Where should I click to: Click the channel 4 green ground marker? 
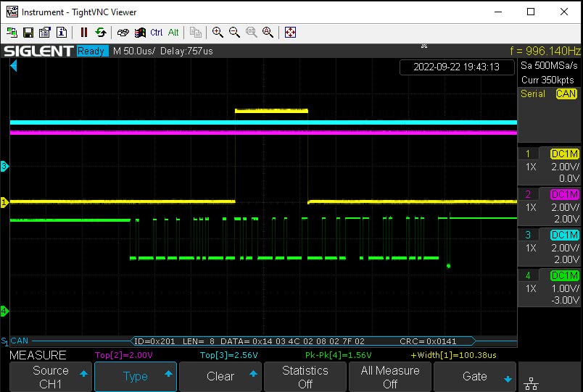tap(4, 311)
